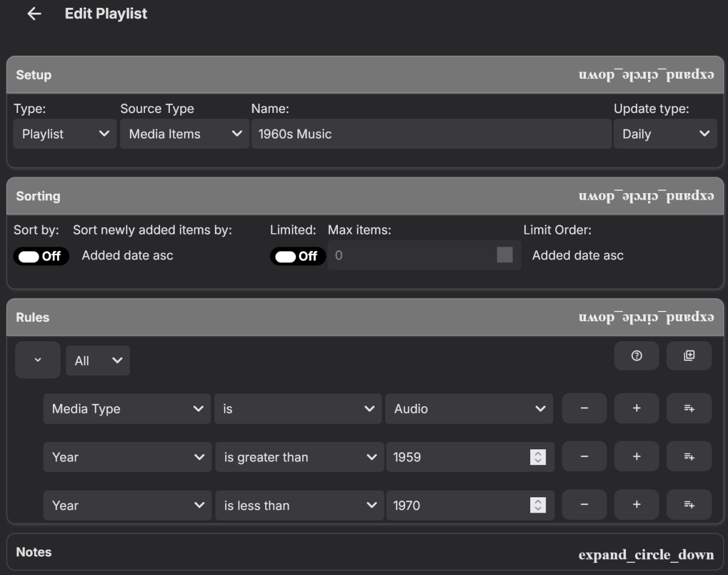Add rule after Media Type row

point(636,409)
